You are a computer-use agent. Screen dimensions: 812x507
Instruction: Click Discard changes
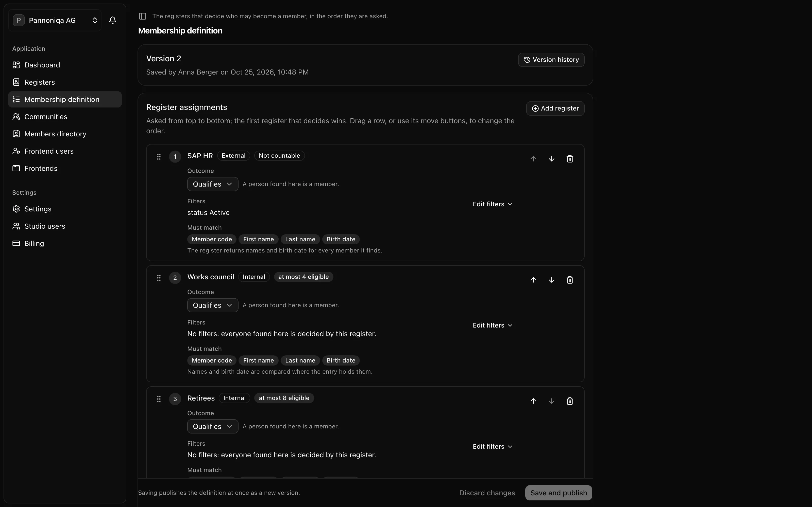click(487, 493)
